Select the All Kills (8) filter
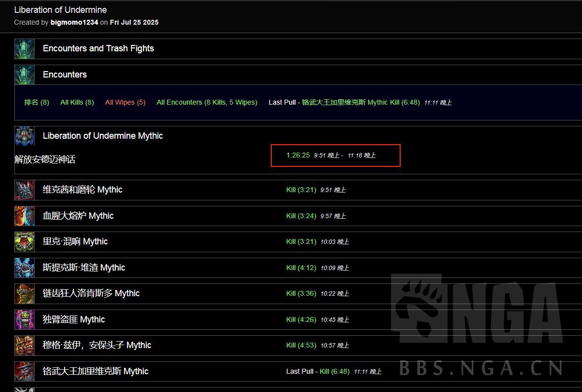This screenshot has width=582, height=392. click(77, 103)
